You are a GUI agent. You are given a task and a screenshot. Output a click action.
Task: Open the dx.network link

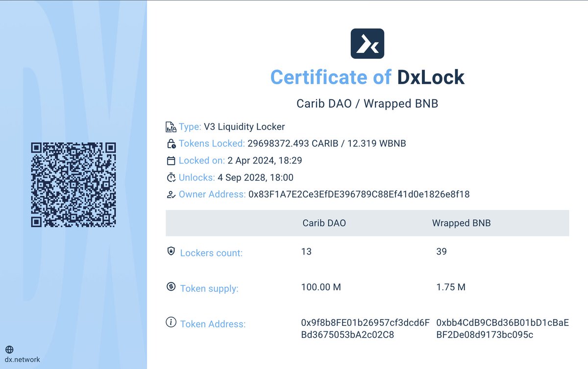23,360
